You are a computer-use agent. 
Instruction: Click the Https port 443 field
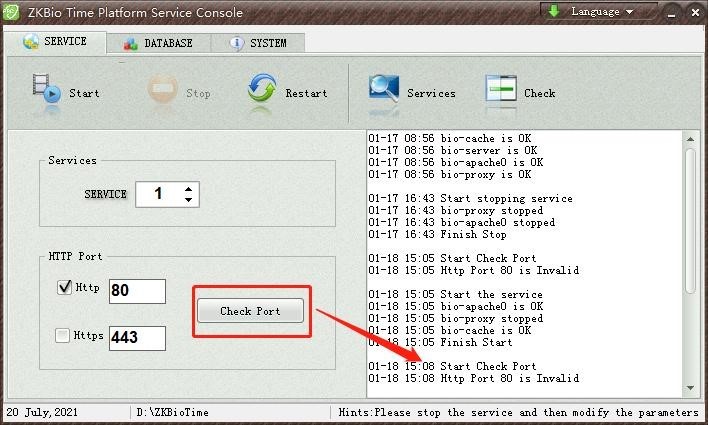pyautogui.click(x=137, y=338)
